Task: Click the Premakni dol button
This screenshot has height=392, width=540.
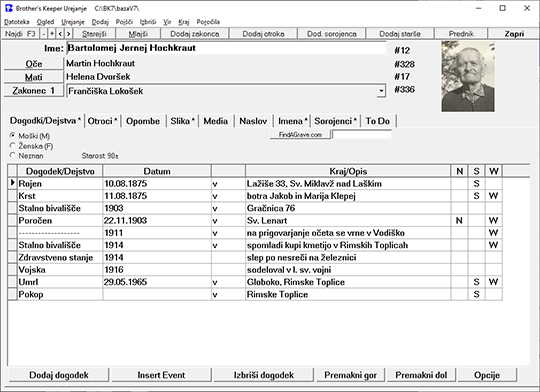Action: [421, 375]
